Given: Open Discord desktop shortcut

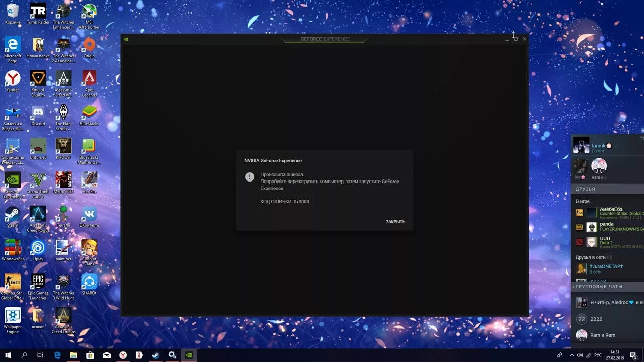Looking at the screenshot, I should pos(38,115).
